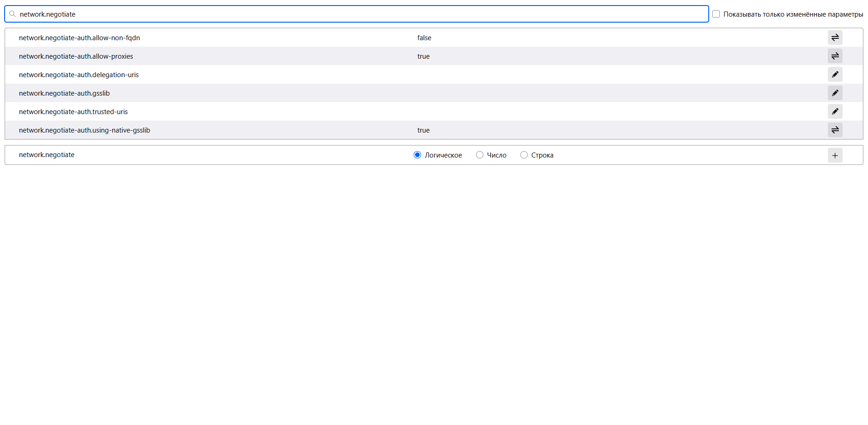Select the Число radio option
868x425 pixels.
coord(480,155)
